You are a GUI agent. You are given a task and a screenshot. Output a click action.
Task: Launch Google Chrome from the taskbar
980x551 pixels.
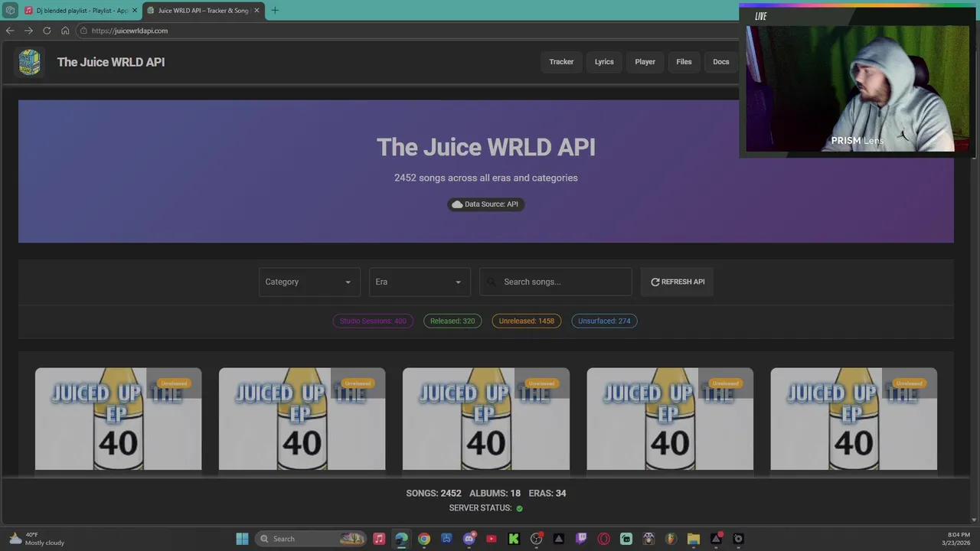tap(424, 539)
